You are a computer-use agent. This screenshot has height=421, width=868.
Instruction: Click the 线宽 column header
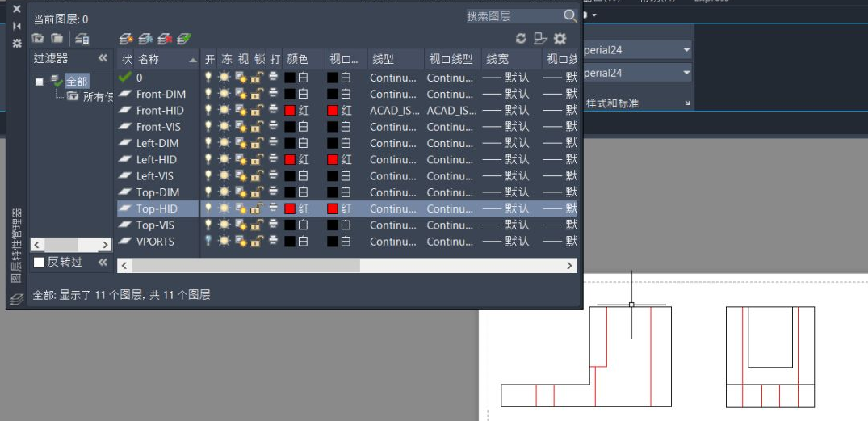click(x=497, y=59)
